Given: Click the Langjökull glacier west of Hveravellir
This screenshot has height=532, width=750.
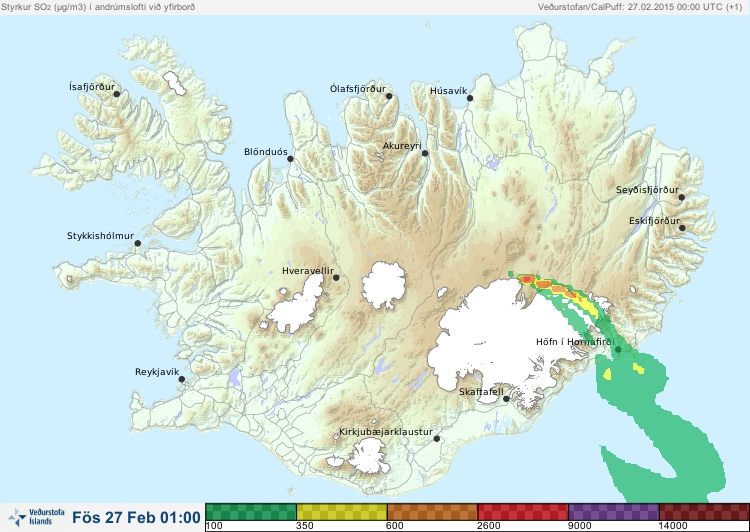Looking at the screenshot, I should pyautogui.click(x=297, y=304).
